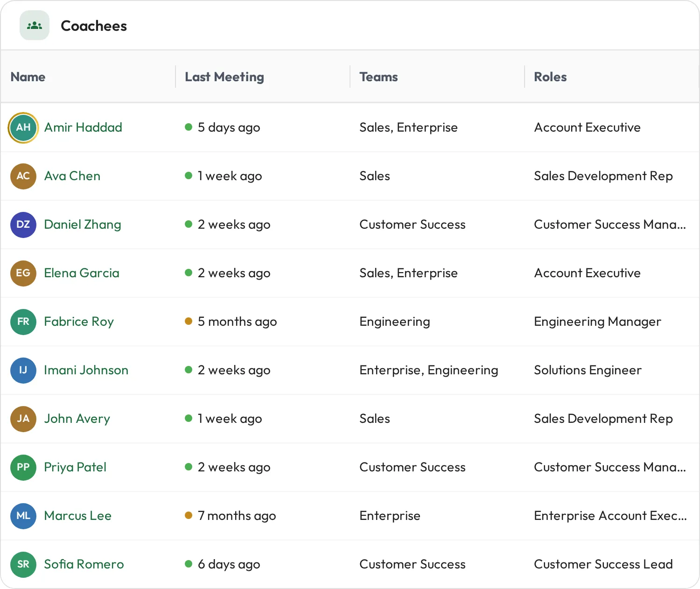
Task: View Daniel Zhang's coachee page
Action: tap(83, 224)
